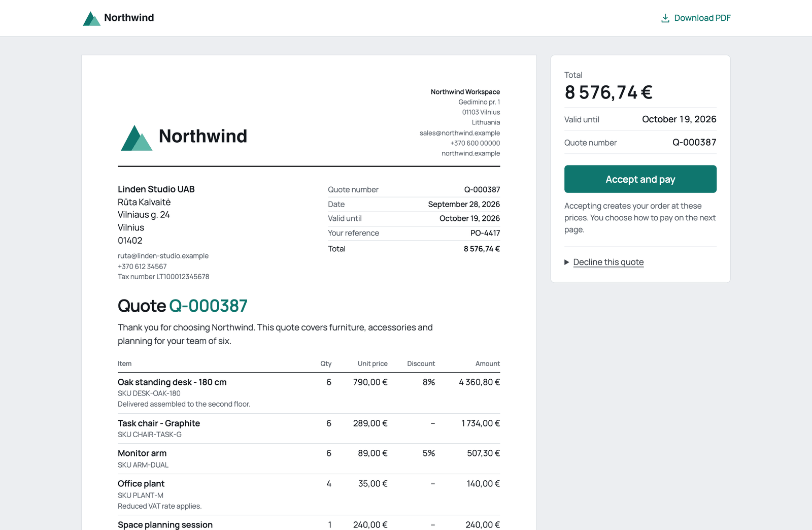This screenshot has height=530, width=812.
Task: Expand the Decline this quote disclosure
Action: click(x=604, y=262)
